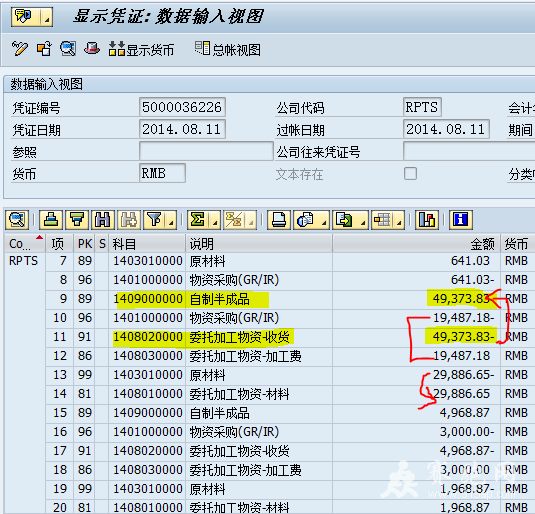Sort descending in the line items toolbar
Image resolution: width=535 pixels, height=514 pixels.
tap(77, 219)
